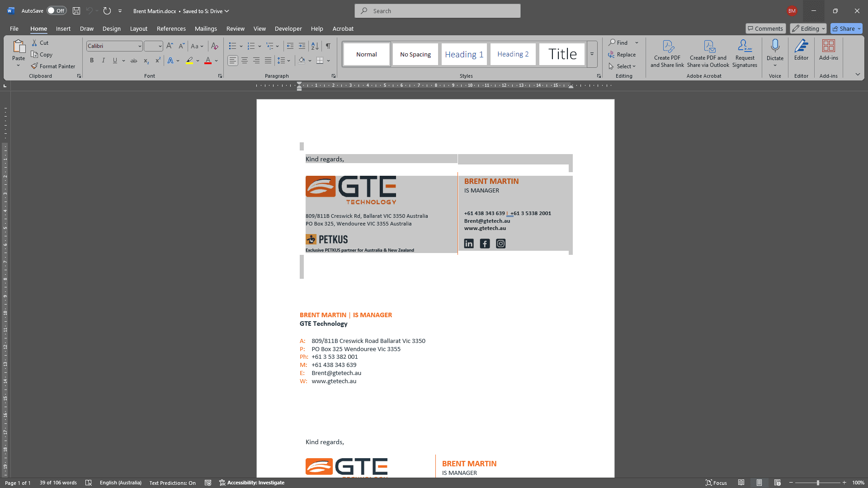Open the font name dropdown
The height and width of the screenshot is (488, 868).
[x=140, y=46]
